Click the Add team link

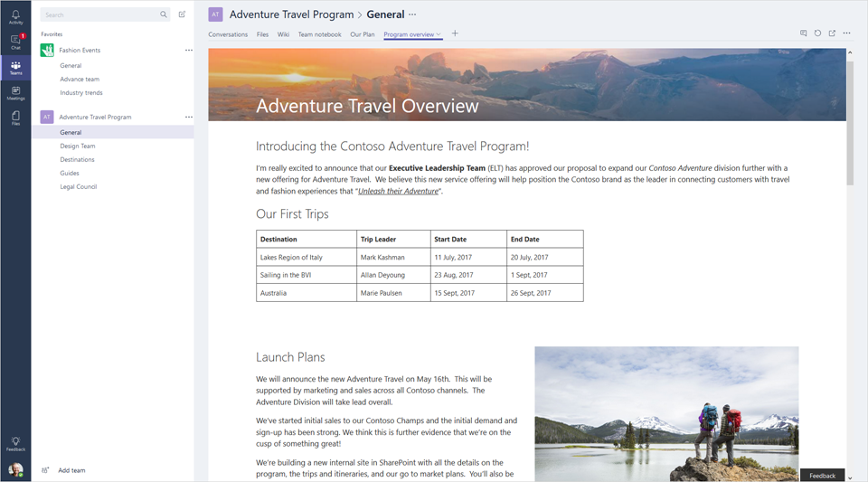coord(72,470)
